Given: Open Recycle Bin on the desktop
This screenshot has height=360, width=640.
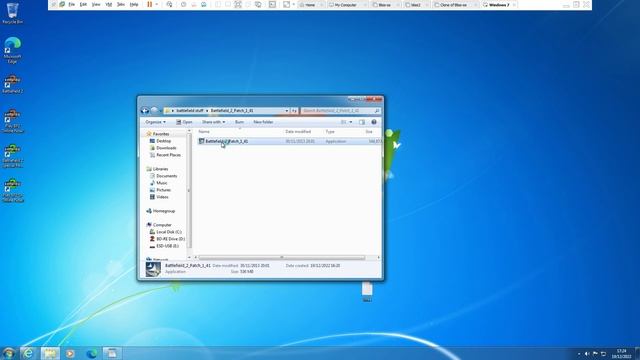Looking at the screenshot, I should coord(12,13).
